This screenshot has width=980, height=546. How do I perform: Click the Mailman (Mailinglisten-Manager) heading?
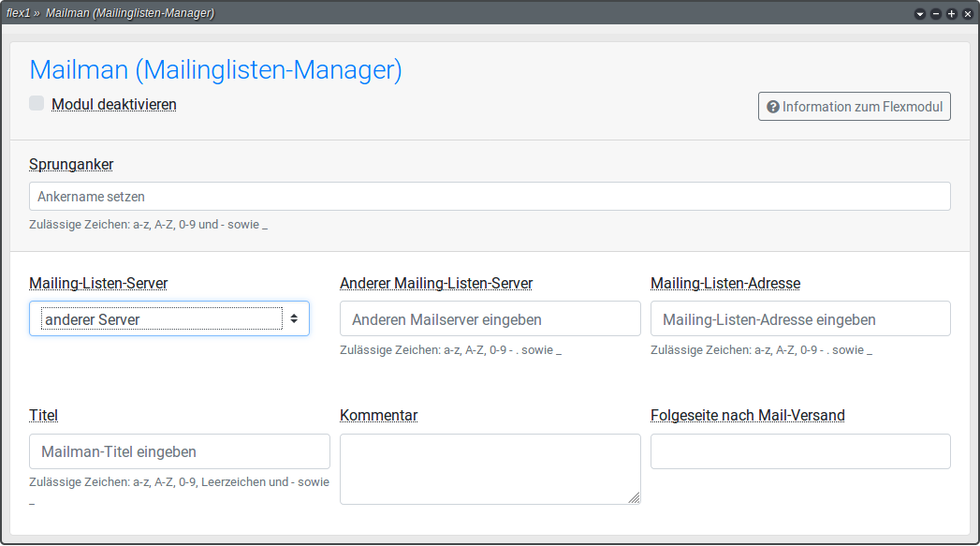215,70
